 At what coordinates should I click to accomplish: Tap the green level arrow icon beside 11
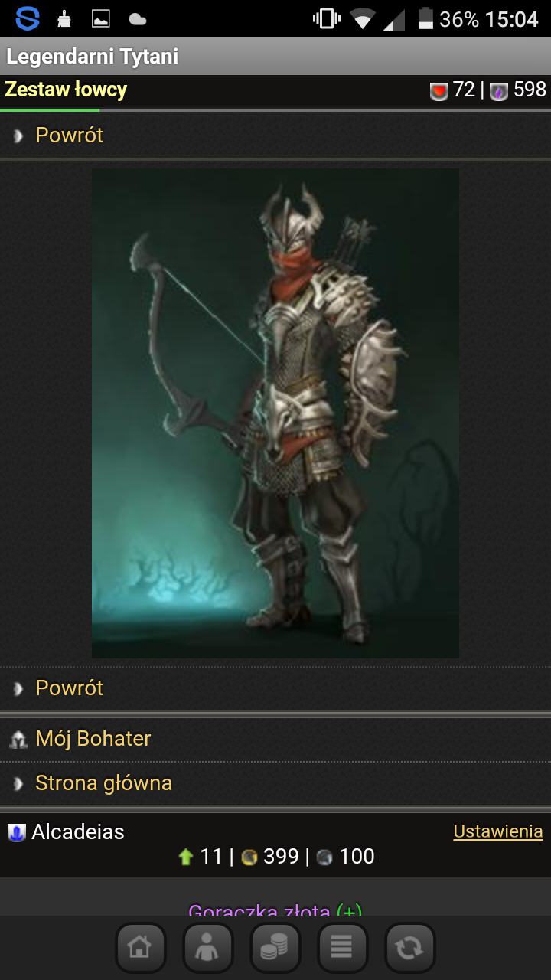(185, 857)
